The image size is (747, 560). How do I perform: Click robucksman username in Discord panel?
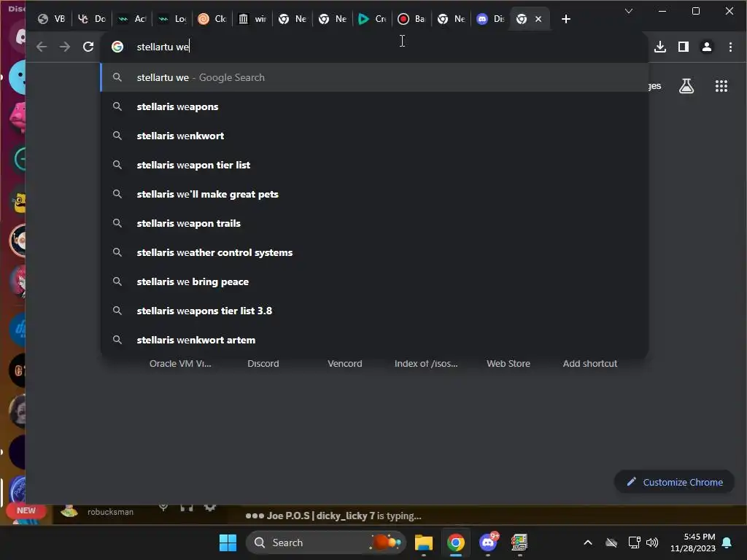pos(110,512)
